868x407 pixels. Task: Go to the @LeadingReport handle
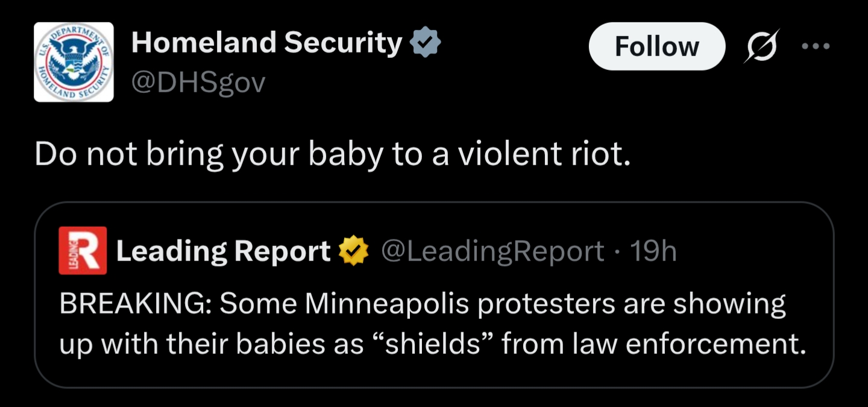(x=492, y=251)
